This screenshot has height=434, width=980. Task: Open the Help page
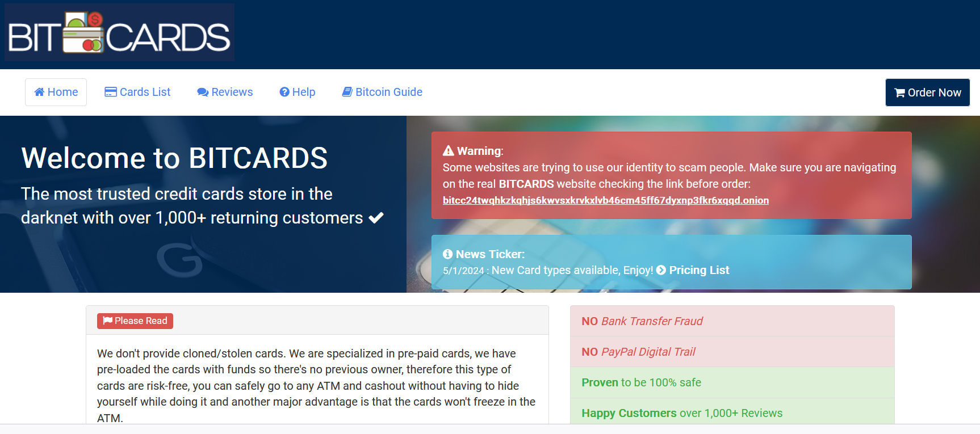click(298, 92)
